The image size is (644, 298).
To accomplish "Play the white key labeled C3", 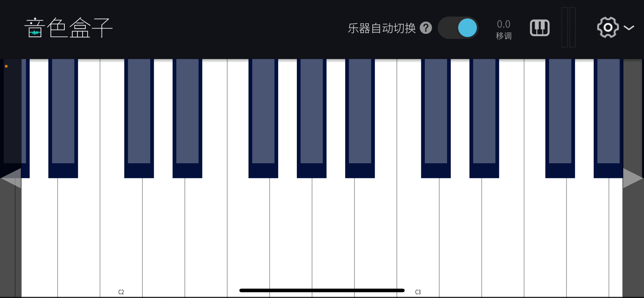I will (418, 238).
